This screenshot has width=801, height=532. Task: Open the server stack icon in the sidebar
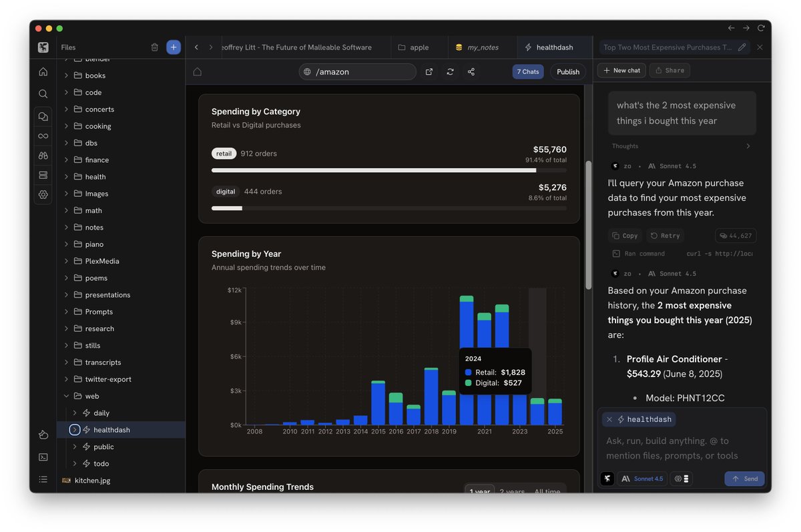(43, 175)
